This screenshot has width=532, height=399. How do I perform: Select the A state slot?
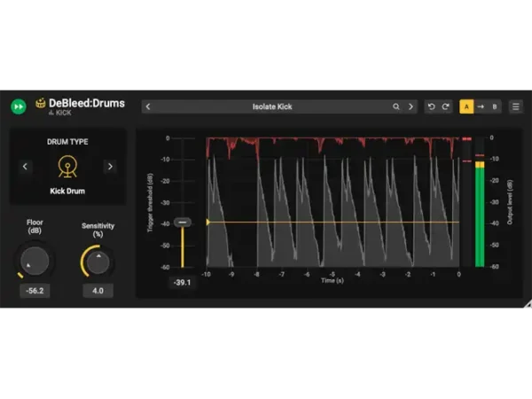(x=466, y=106)
